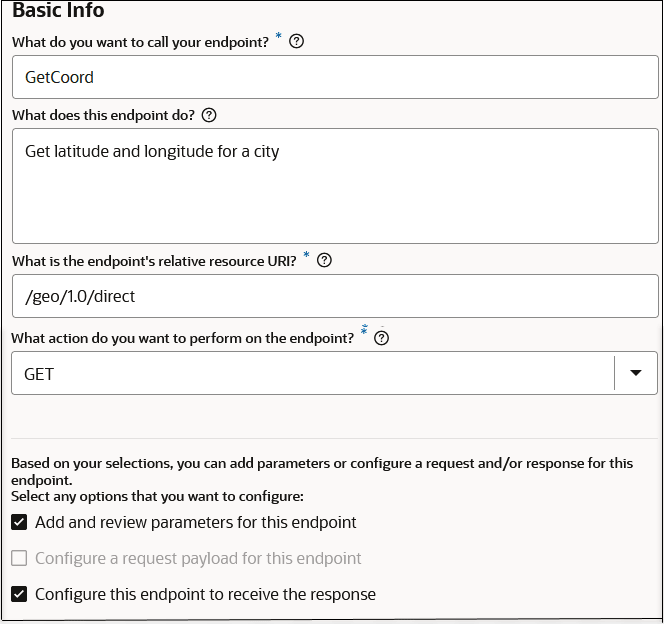
Task: Click 'Select any options that you want to configure' text
Action: [x=157, y=496]
